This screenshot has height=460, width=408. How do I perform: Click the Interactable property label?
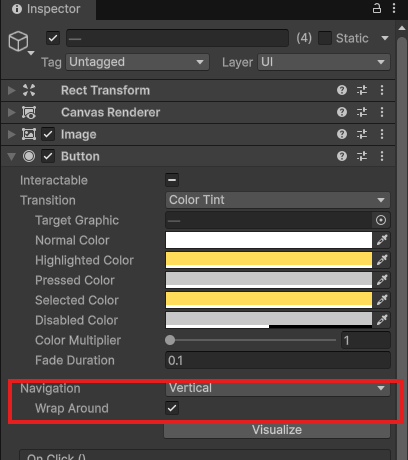[54, 180]
